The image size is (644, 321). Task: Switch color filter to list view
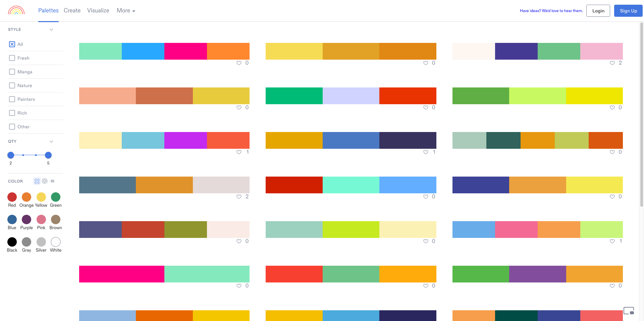(x=52, y=181)
